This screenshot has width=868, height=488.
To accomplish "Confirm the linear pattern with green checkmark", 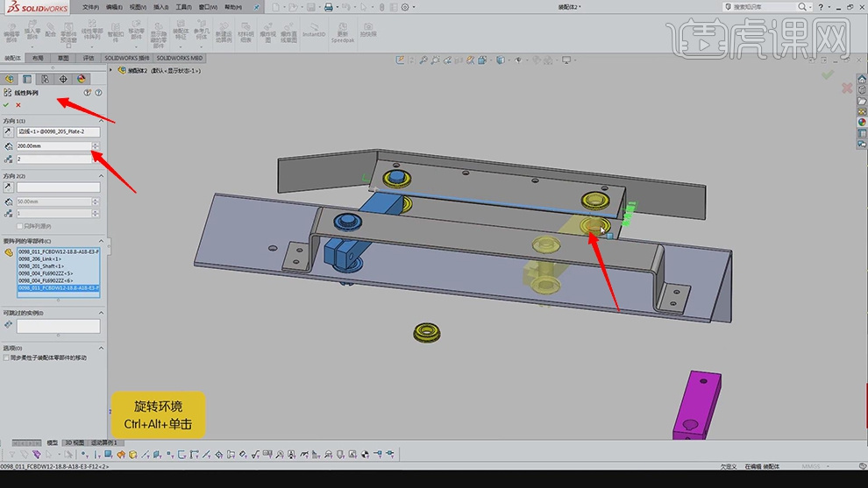I will 7,104.
